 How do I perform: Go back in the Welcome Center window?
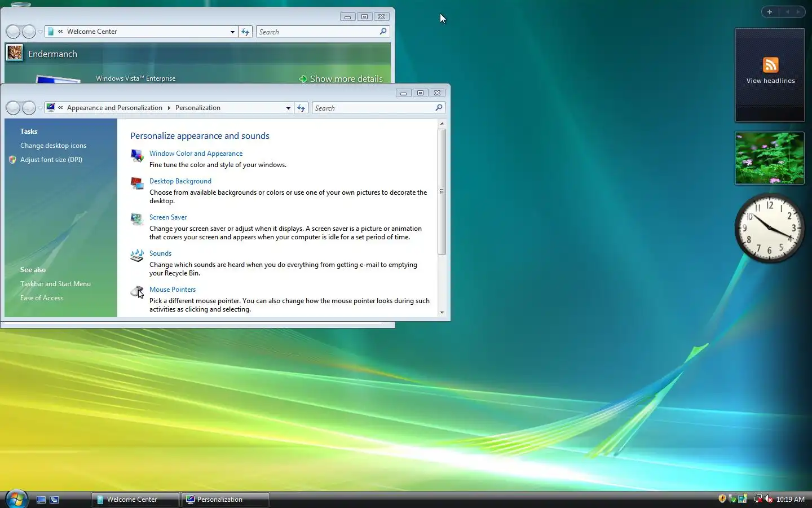pos(13,32)
